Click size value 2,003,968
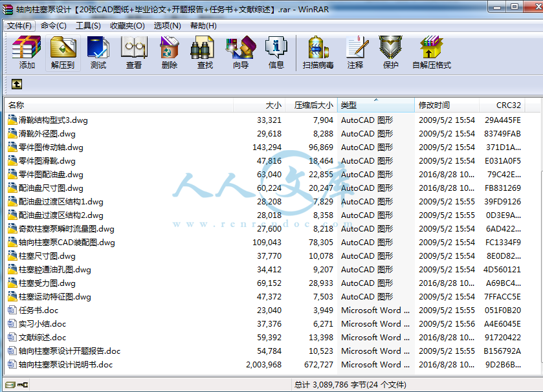Viewport: 543px width, 392px height. point(263,364)
